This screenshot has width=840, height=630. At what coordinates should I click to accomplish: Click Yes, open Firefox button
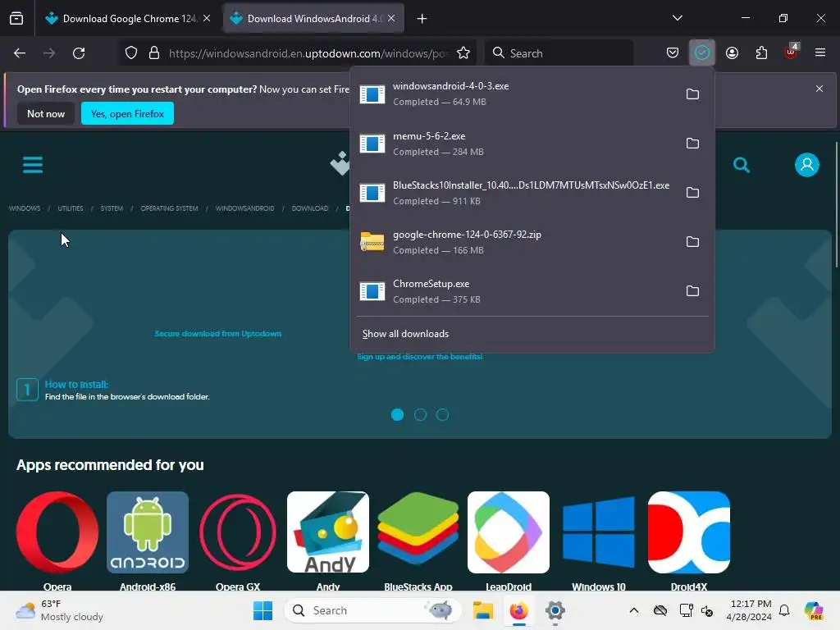[x=127, y=113]
